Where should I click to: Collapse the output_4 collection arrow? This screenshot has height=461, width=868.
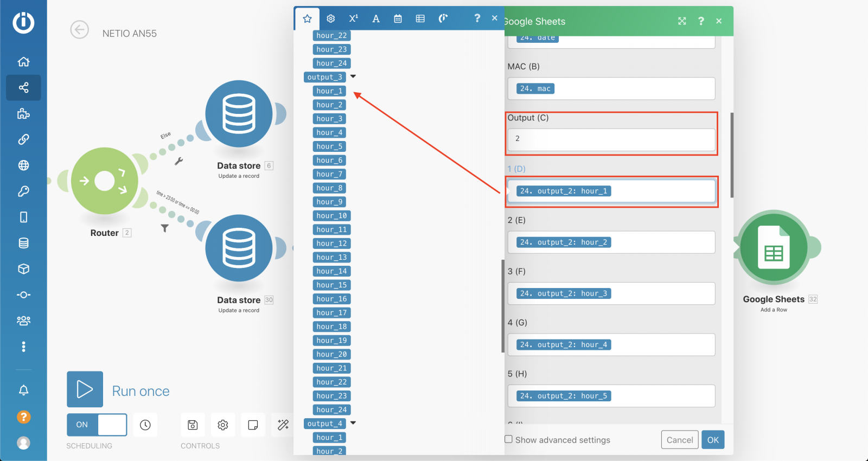coord(353,422)
